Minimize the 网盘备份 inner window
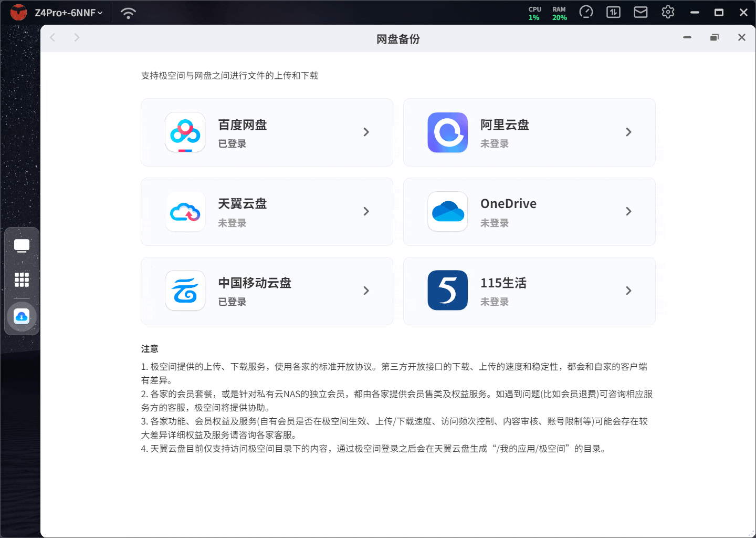Viewport: 756px width, 538px height. pyautogui.click(x=687, y=37)
